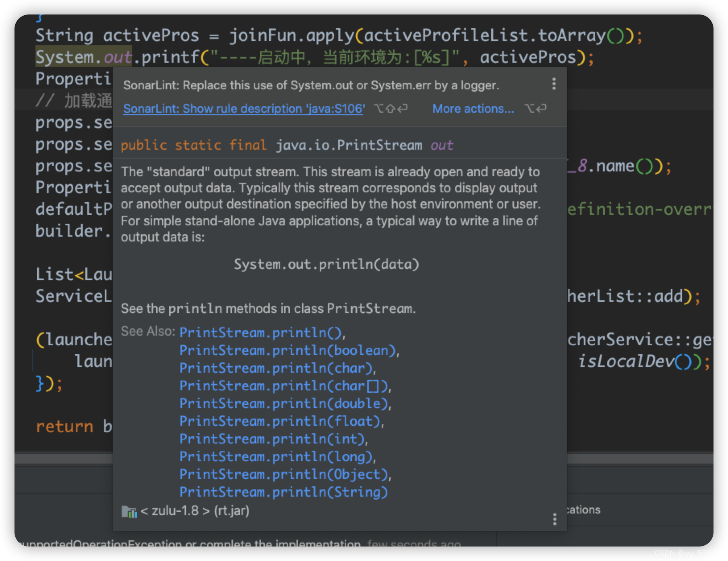Open PrintStream.println(float) link
This screenshot has width=728, height=561.
click(x=280, y=421)
